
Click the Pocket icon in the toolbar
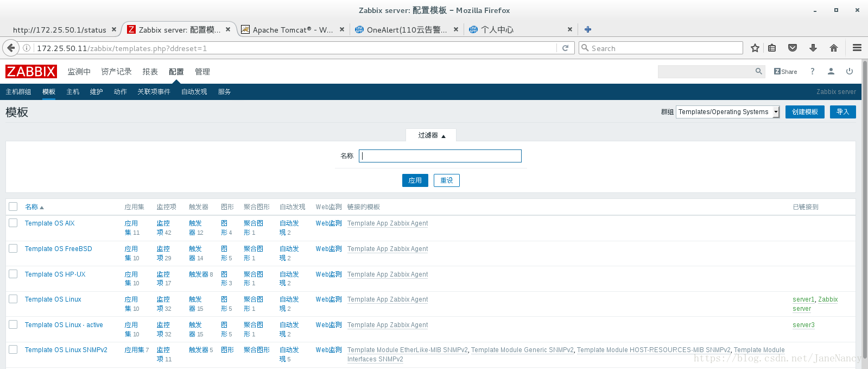[x=793, y=48]
